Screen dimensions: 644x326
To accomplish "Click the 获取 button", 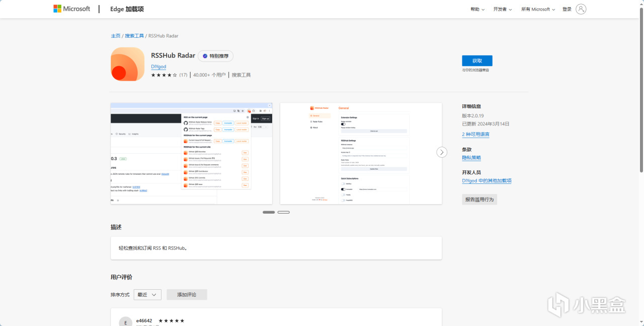I will coord(477,60).
